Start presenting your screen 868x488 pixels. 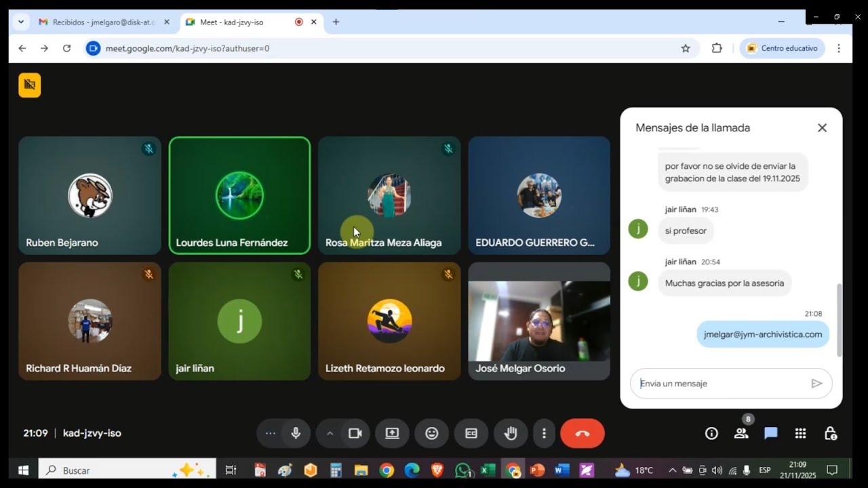click(392, 434)
